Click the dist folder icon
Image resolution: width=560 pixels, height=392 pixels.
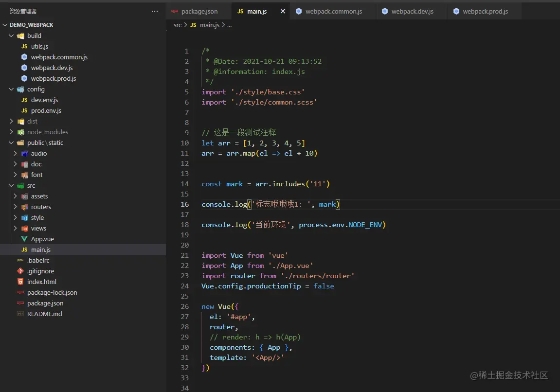click(x=21, y=122)
